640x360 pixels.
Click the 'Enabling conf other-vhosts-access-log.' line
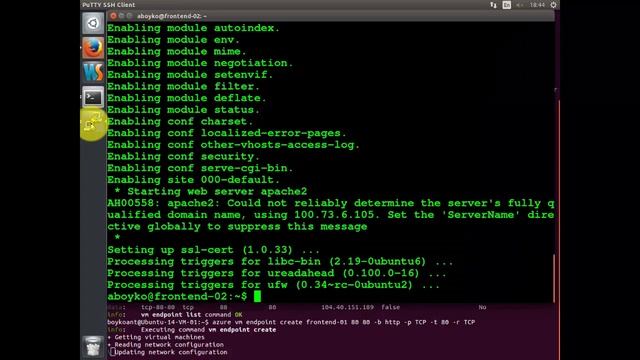pyautogui.click(x=233, y=145)
